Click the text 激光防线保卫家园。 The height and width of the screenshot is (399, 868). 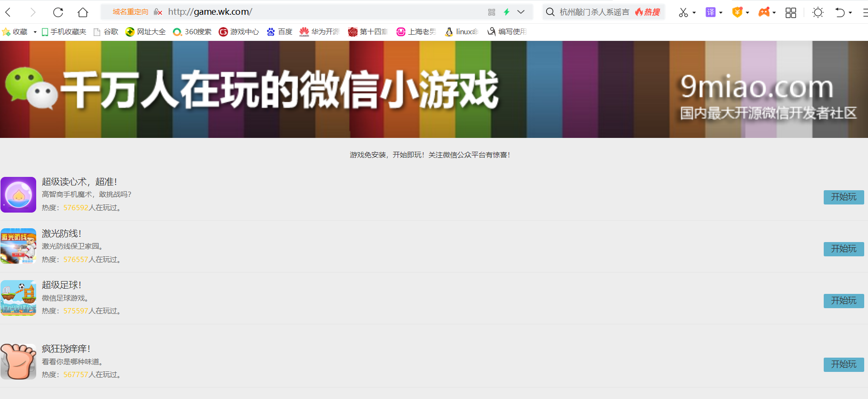click(x=72, y=246)
